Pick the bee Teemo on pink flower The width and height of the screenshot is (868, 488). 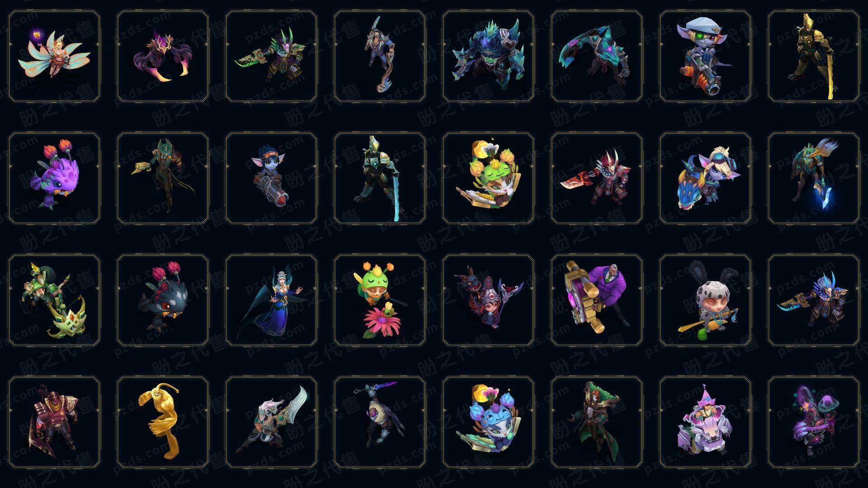click(380, 300)
